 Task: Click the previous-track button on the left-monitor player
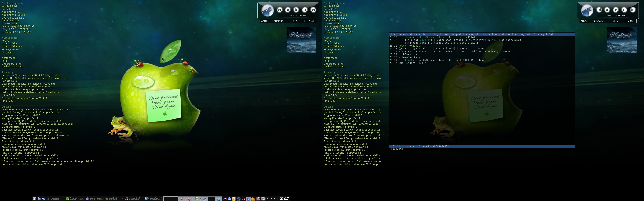tap(279, 10)
